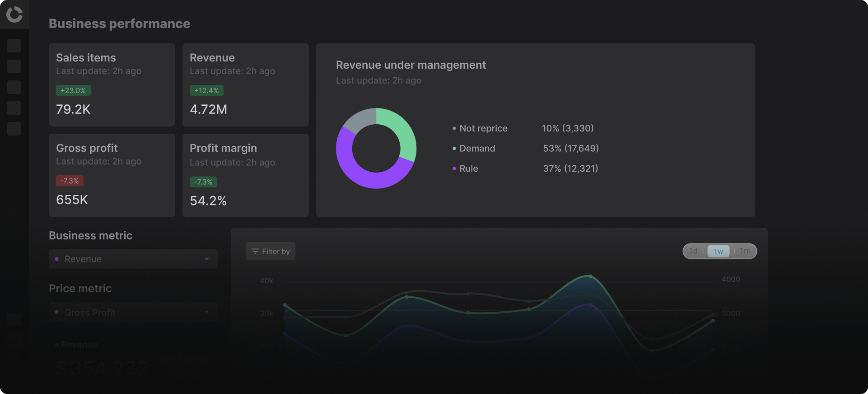The image size is (868, 394).
Task: Select the Demand legend entry
Action: [474, 148]
